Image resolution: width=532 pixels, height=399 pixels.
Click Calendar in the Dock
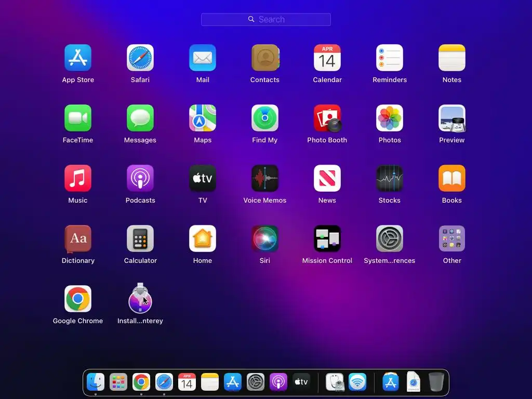(187, 382)
